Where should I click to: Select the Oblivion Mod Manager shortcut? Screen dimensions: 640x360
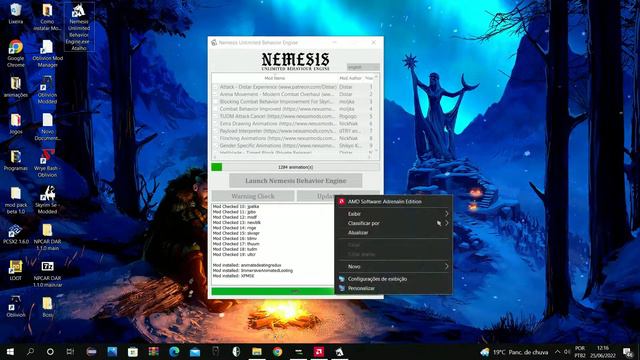click(x=47, y=53)
